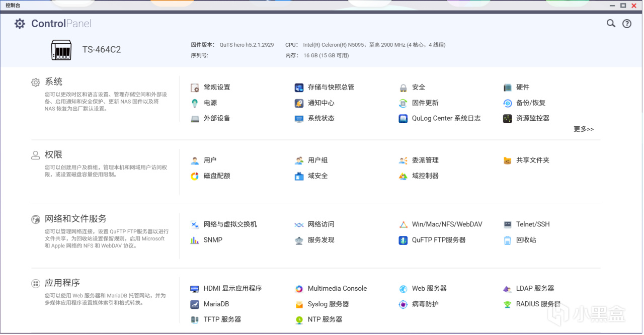644x335 pixels.
Task: Open QuLog Center 系统日志 icon
Action: (x=403, y=119)
